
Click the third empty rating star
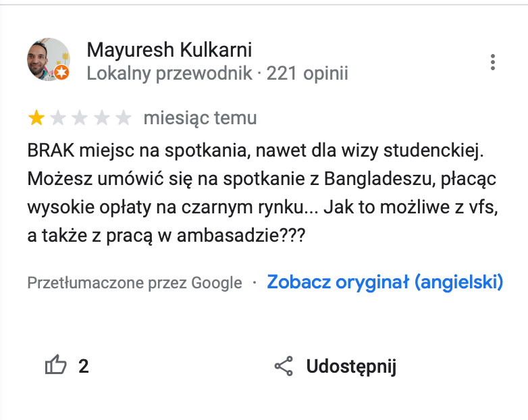pyautogui.click(x=80, y=119)
